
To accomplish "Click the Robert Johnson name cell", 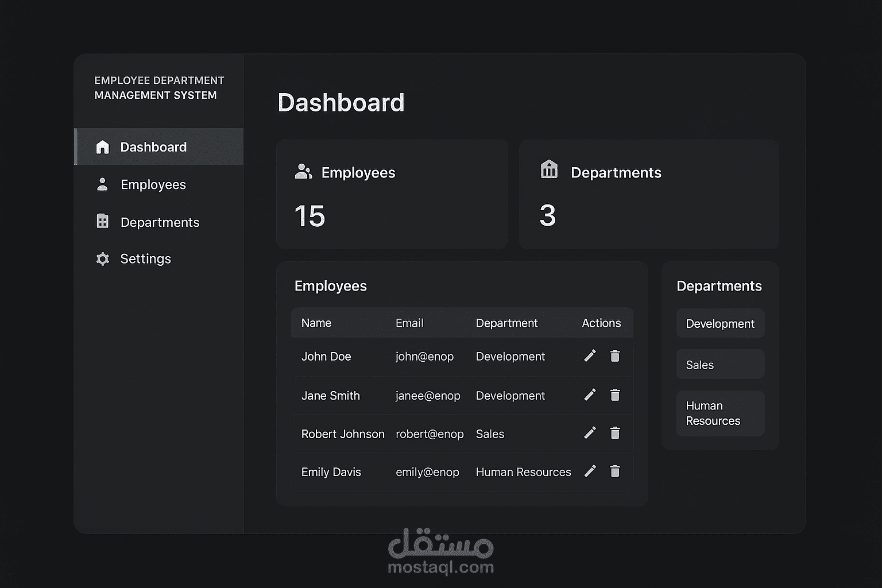I will [x=343, y=434].
